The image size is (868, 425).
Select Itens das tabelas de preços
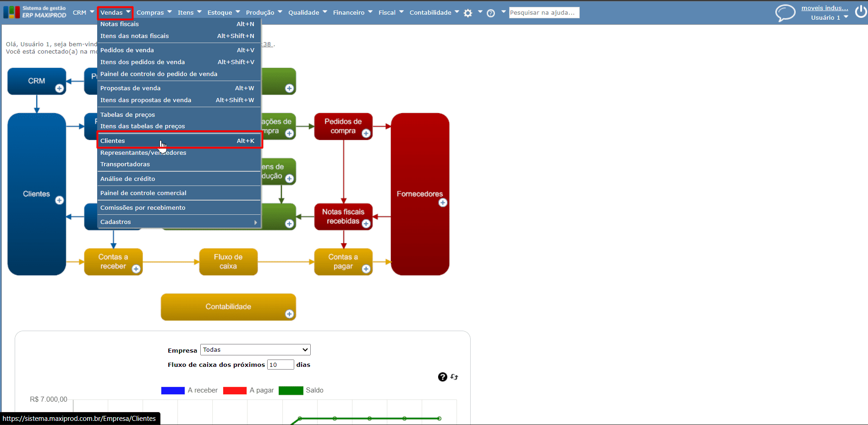tap(179, 126)
